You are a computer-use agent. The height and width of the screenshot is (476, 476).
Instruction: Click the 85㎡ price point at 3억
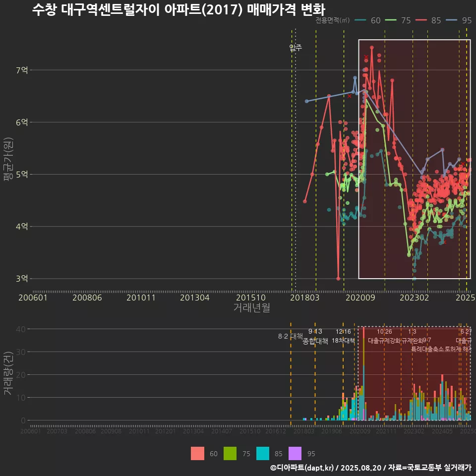(339, 278)
